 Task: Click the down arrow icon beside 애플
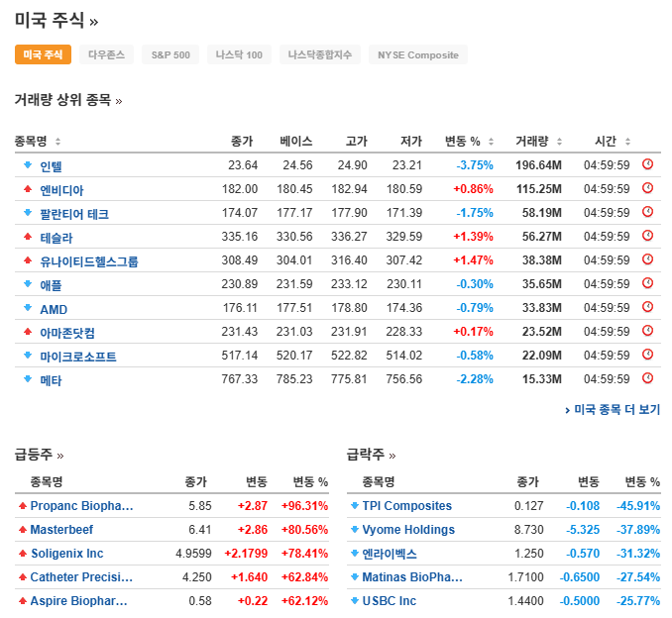[x=28, y=283]
